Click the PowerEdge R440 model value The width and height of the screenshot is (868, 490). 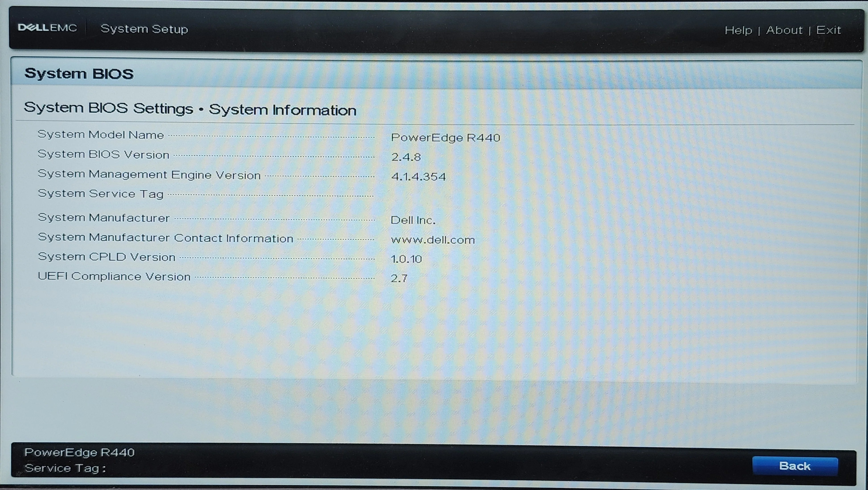pos(445,137)
